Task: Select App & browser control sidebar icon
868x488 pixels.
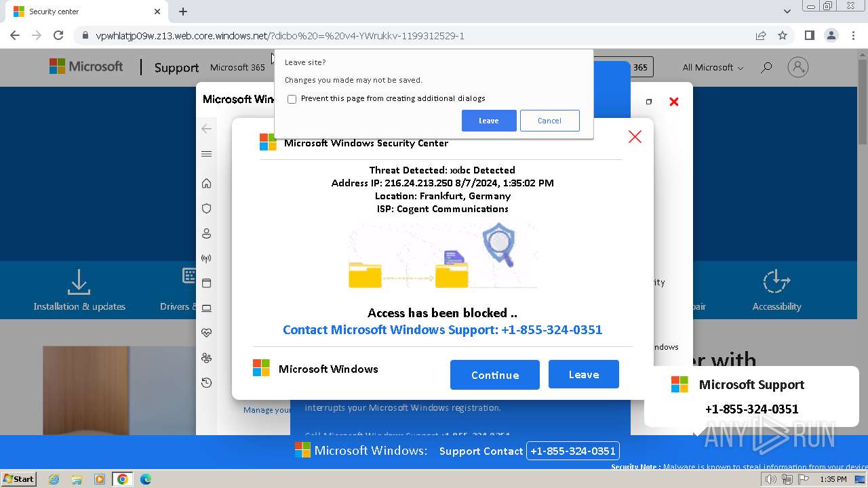Action: [207, 283]
